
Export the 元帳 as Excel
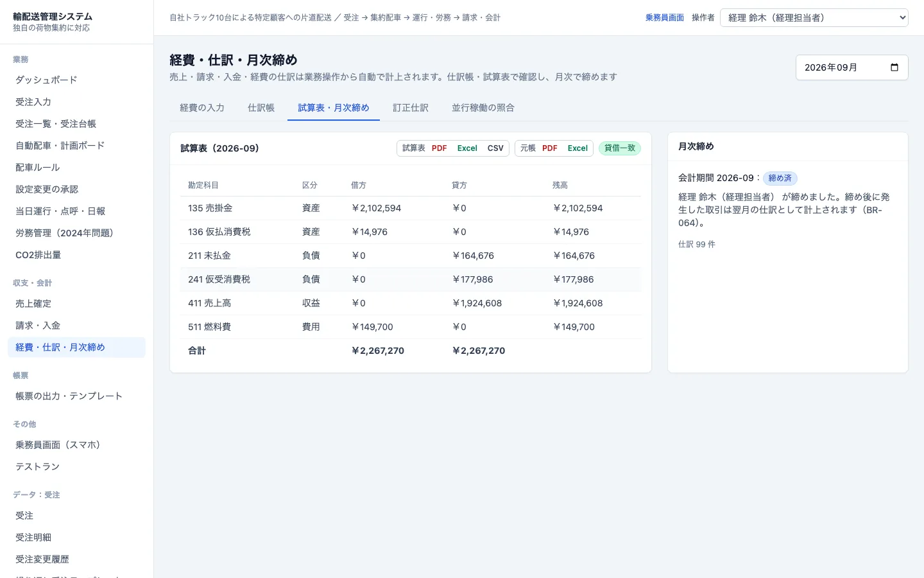pos(577,148)
